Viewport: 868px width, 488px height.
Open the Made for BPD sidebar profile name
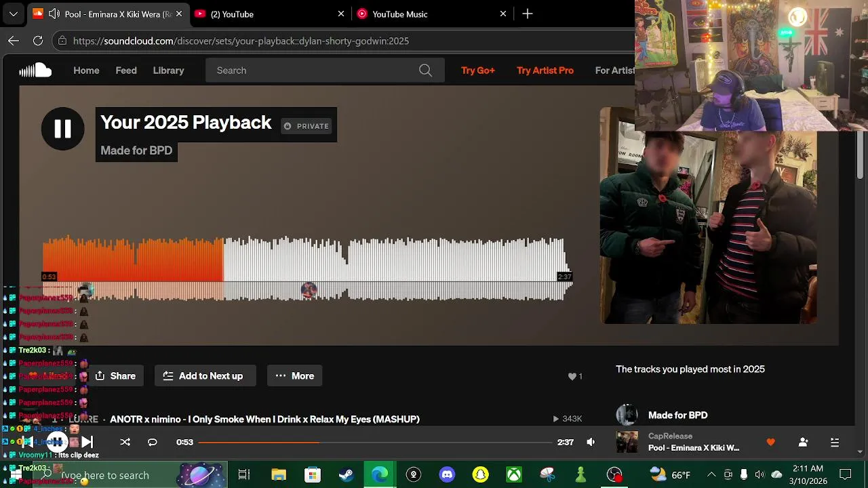click(677, 415)
